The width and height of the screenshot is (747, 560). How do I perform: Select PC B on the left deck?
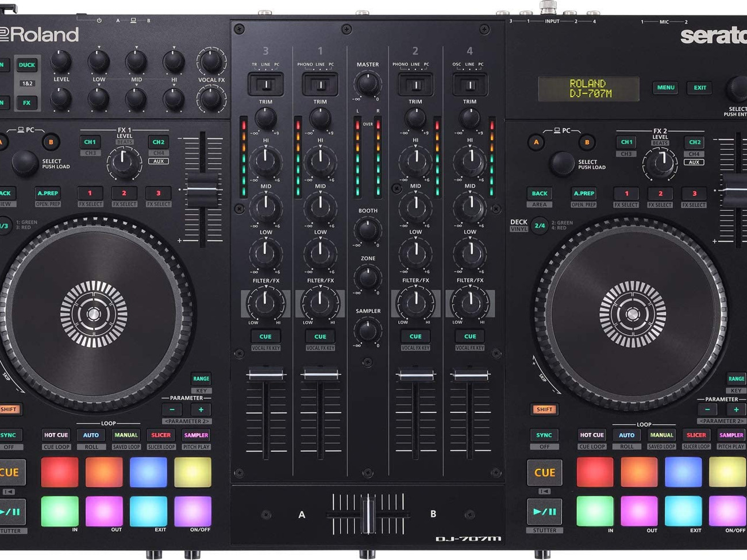coord(51,142)
